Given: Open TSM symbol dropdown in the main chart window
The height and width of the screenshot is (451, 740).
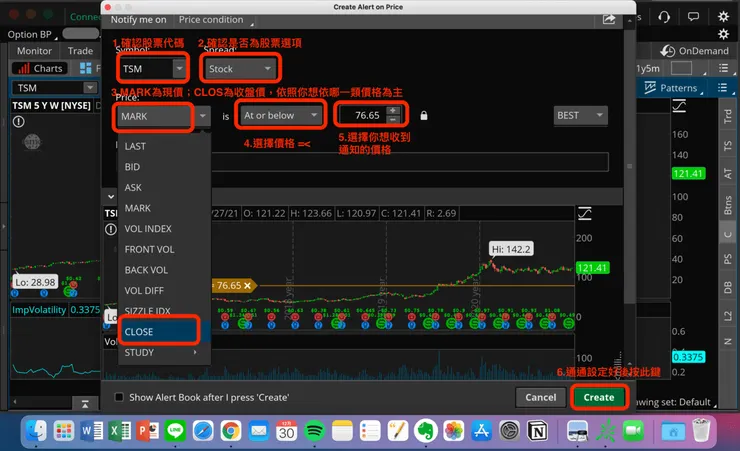Looking at the screenshot, I should click(x=90, y=88).
